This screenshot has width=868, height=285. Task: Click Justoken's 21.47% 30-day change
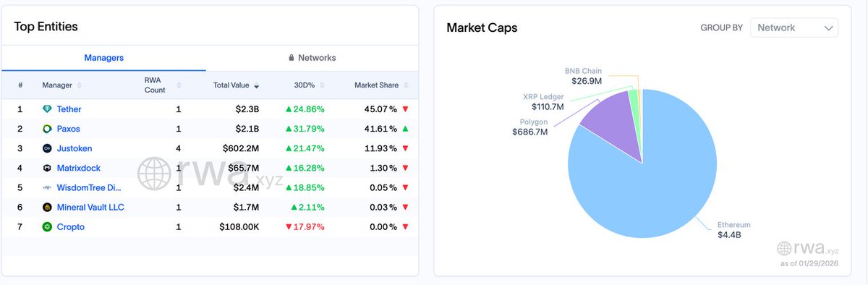[305, 148]
